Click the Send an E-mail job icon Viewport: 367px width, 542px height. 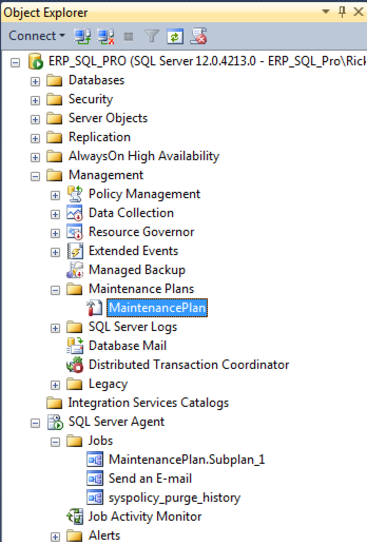(95, 479)
